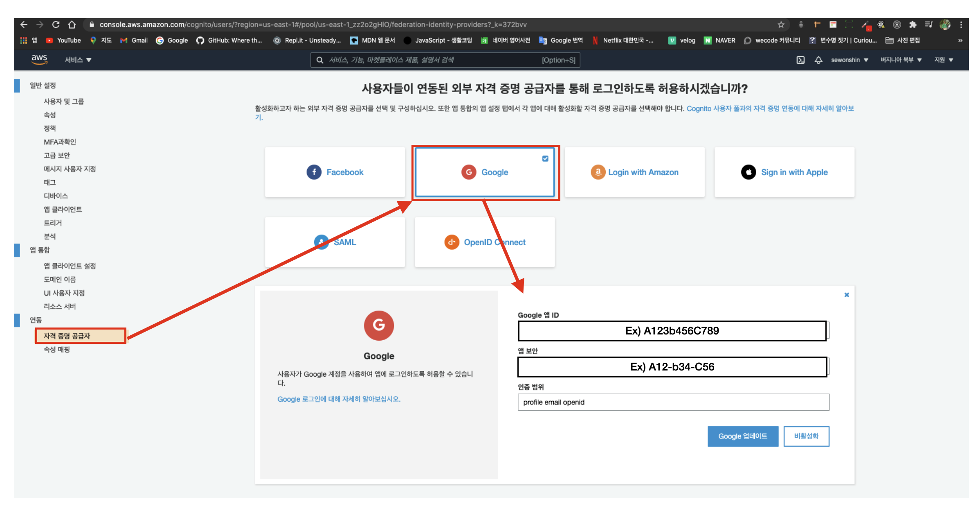Open 리소스 서버 in sidebar
This screenshot has height=515, width=980.
click(x=60, y=306)
